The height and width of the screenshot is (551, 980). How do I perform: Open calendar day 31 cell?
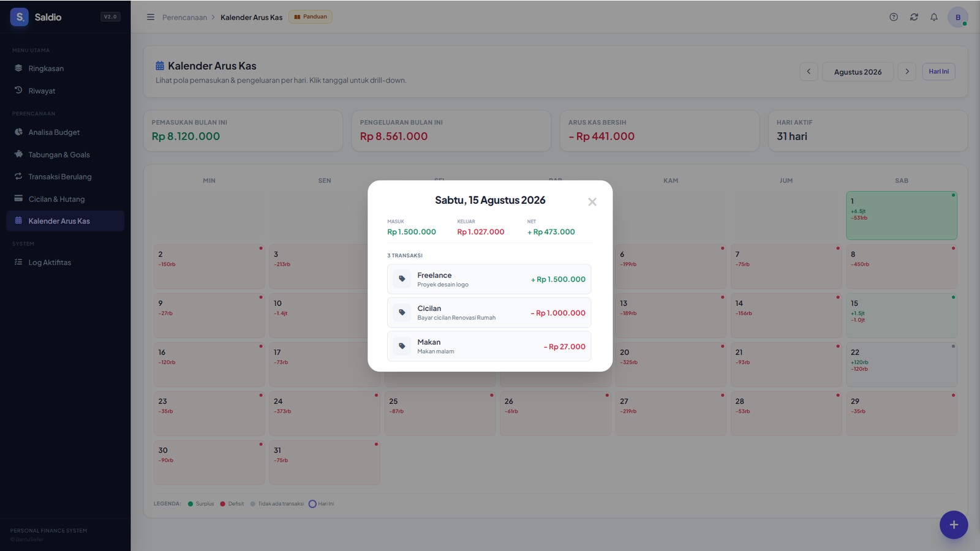pyautogui.click(x=325, y=463)
